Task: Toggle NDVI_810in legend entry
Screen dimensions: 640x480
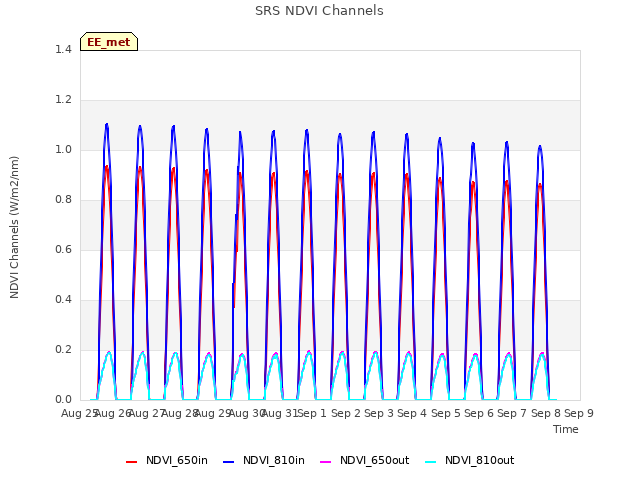Action: (x=264, y=461)
